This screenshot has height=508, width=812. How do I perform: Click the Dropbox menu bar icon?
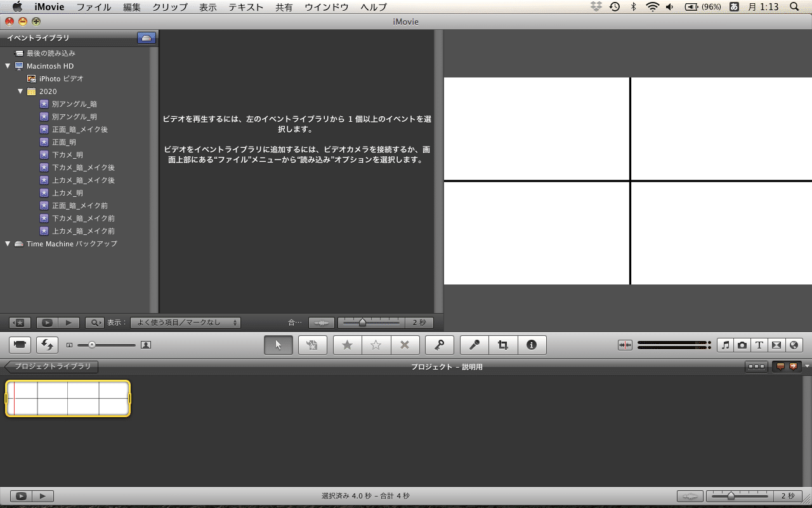[596, 7]
